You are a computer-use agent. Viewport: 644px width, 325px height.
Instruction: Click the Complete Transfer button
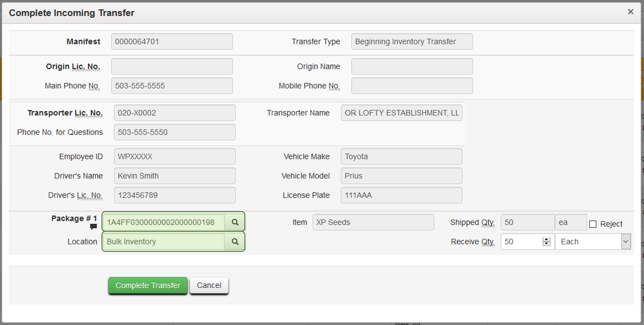click(148, 285)
